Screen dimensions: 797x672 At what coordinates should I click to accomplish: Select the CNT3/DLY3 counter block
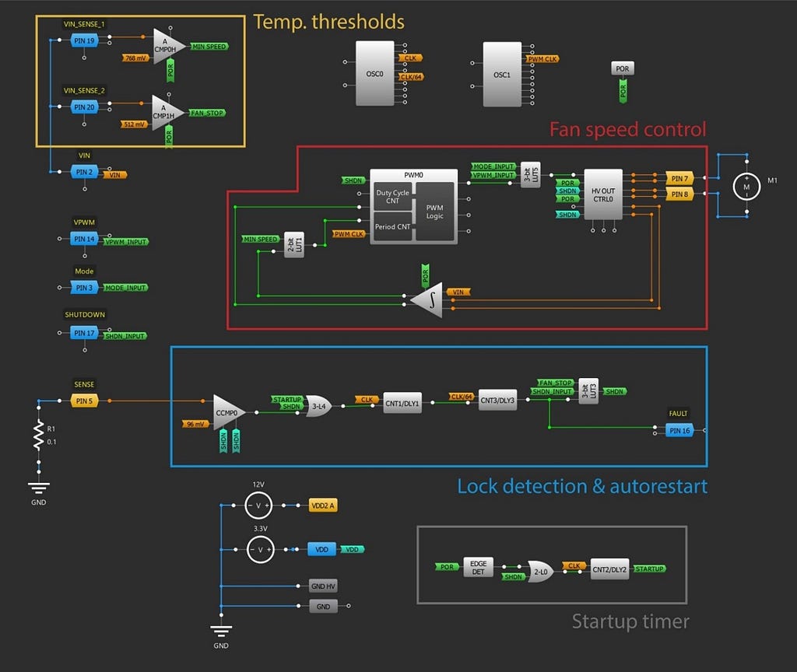tap(497, 401)
